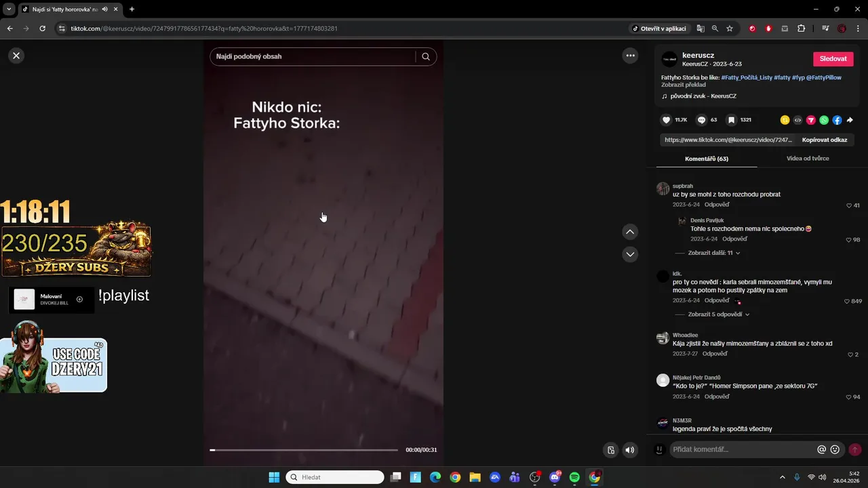Screen dimensions: 868x488
Task: Bookmark page with star icon
Action: click(730, 28)
